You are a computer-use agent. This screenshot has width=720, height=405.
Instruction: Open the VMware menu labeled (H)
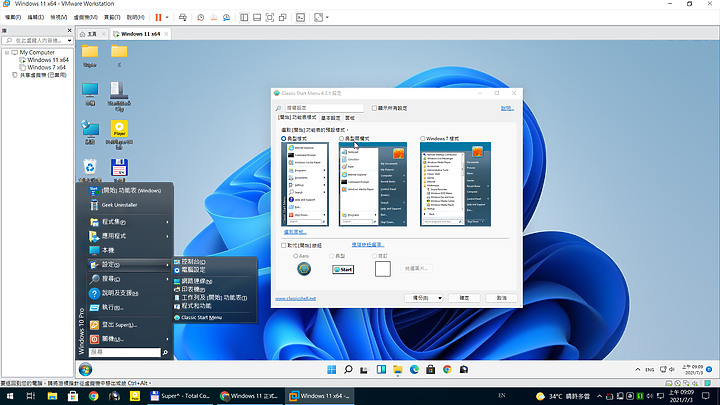[x=135, y=17]
